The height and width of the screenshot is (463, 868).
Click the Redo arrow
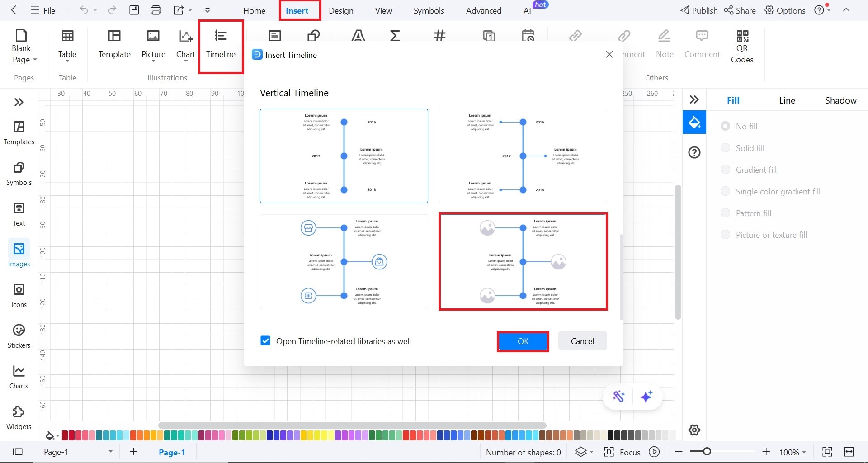click(x=112, y=10)
